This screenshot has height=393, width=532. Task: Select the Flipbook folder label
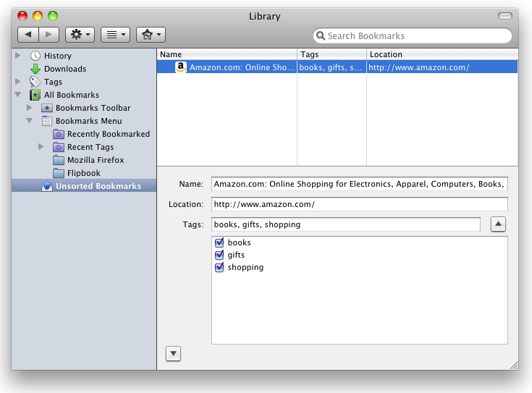[x=84, y=173]
